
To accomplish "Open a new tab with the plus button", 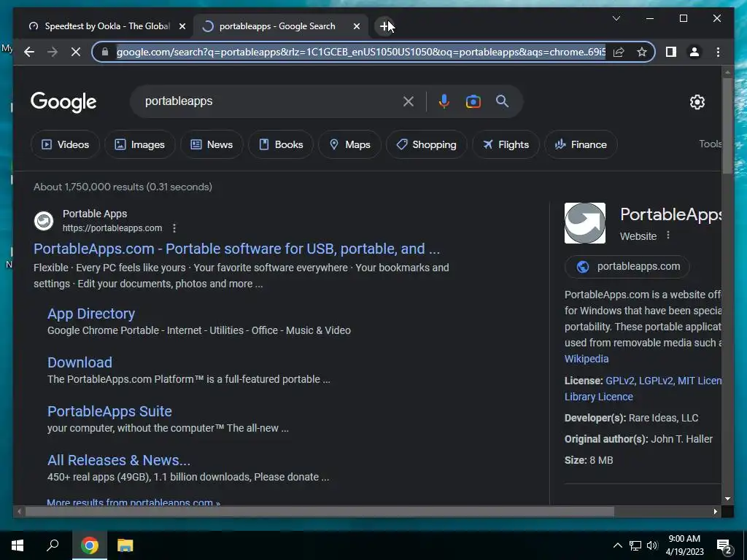I will click(x=384, y=26).
